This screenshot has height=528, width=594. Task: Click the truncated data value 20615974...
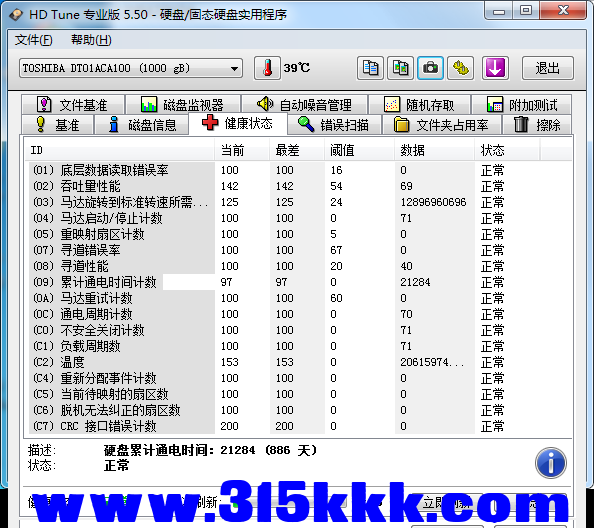point(432,362)
